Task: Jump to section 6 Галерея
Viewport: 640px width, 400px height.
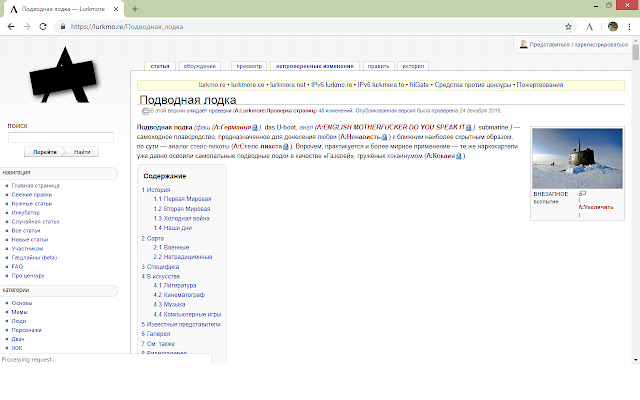Action: (x=156, y=334)
